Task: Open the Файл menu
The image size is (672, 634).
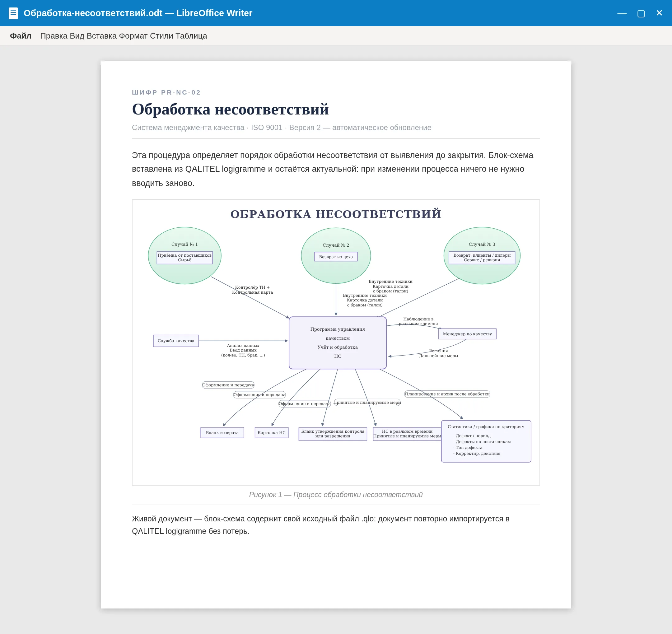Action: 21,36
